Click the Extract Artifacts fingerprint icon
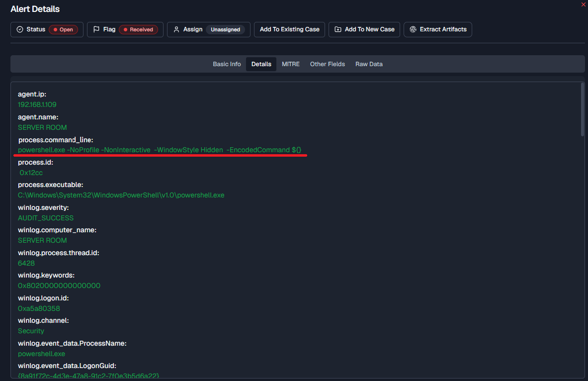Image resolution: width=588 pixels, height=381 pixels. point(413,29)
